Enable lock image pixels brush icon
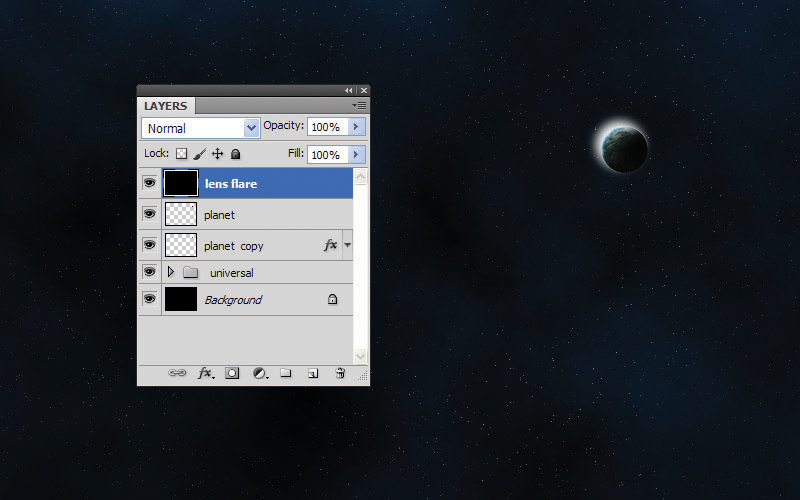The height and width of the screenshot is (500, 800). click(x=199, y=154)
